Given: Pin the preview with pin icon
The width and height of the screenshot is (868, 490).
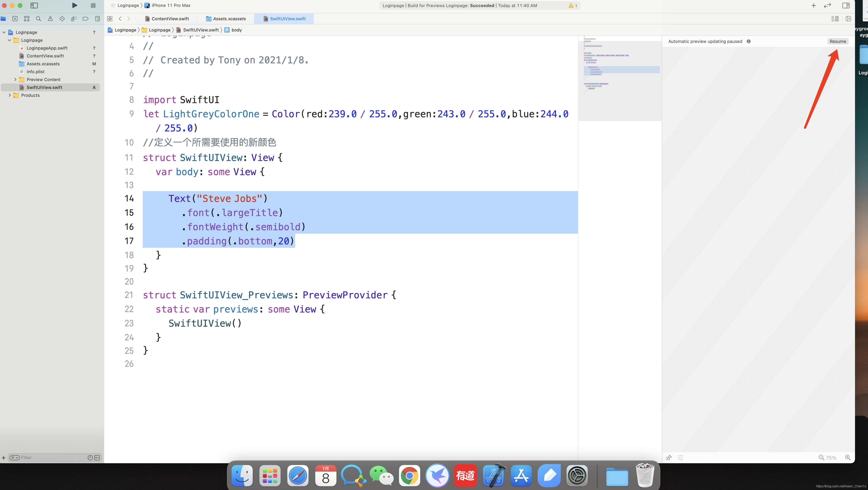Looking at the screenshot, I should pyautogui.click(x=669, y=458).
